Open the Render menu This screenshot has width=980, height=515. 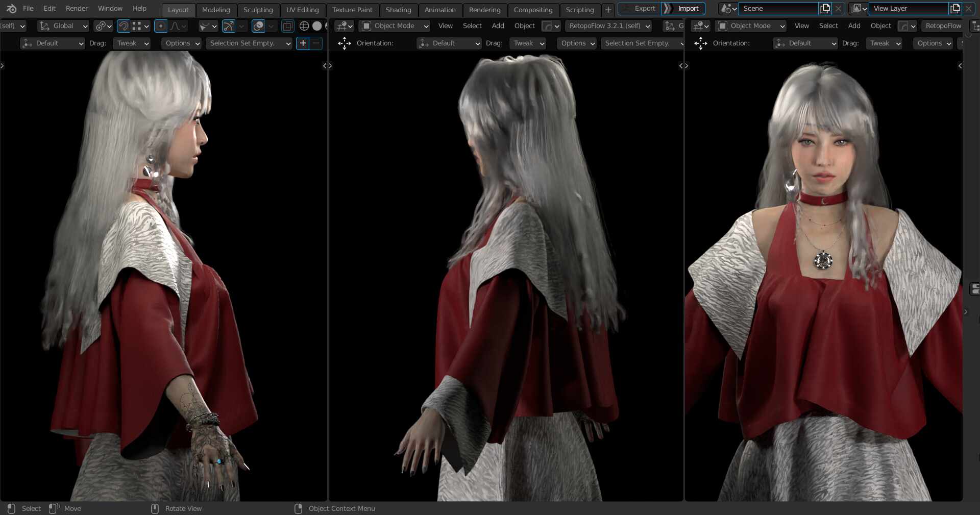pyautogui.click(x=77, y=8)
